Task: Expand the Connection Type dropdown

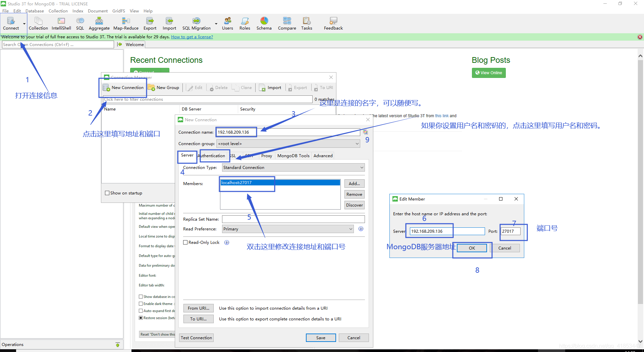Action: pyautogui.click(x=362, y=168)
